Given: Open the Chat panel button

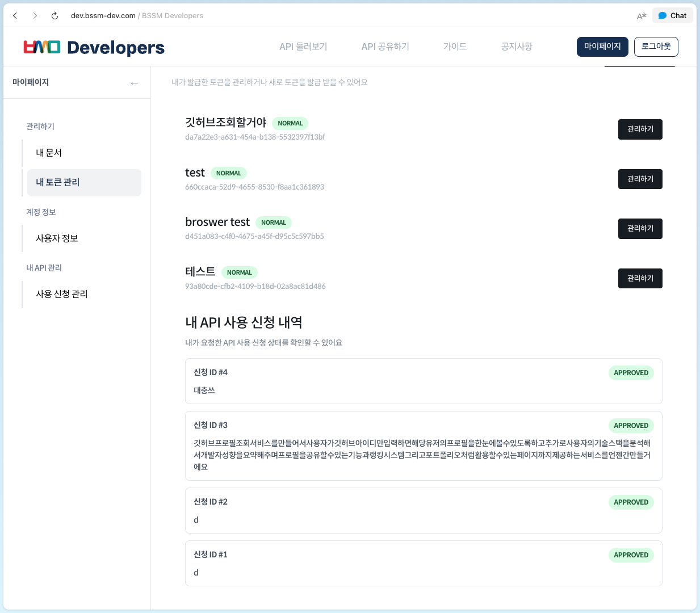Looking at the screenshot, I should 672,16.
